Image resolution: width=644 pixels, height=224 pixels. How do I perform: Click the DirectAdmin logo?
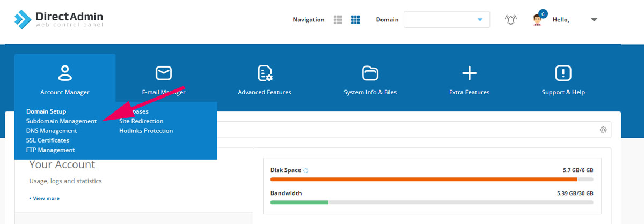coord(58,19)
